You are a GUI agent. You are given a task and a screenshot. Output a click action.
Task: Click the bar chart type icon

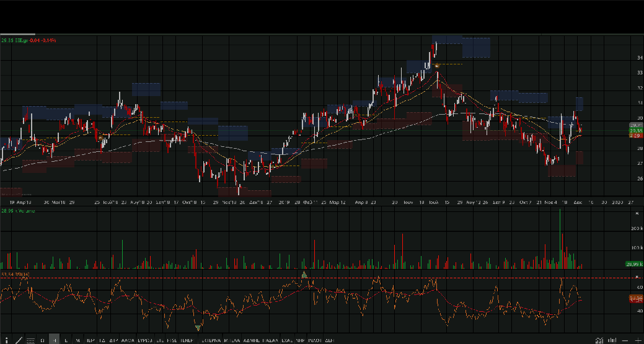pos(612,340)
